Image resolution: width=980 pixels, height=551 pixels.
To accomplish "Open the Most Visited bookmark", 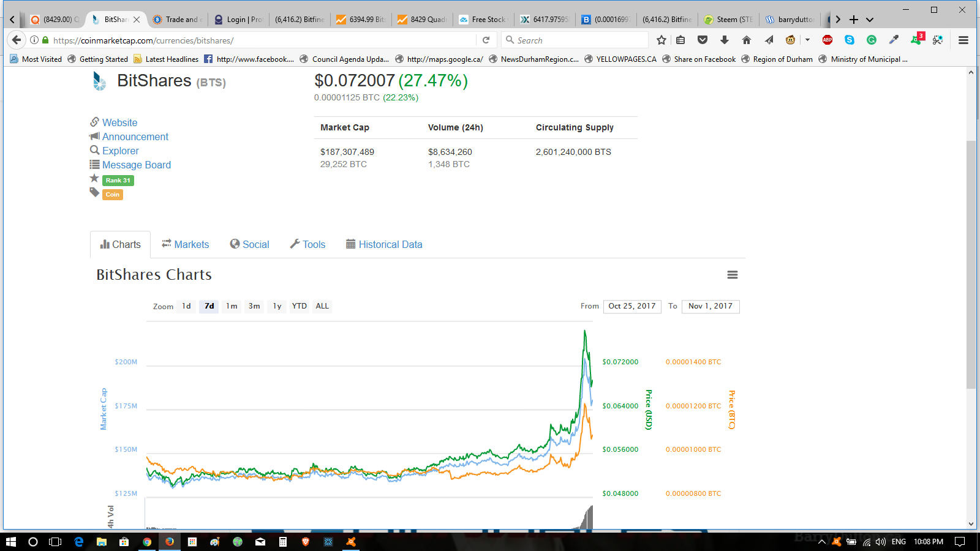I will [36, 59].
